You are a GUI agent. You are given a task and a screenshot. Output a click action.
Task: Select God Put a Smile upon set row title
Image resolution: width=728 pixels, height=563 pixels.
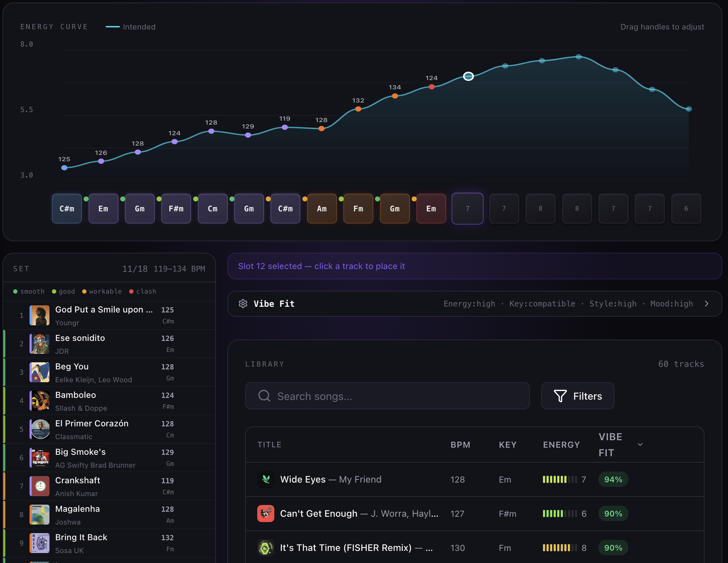(x=104, y=310)
